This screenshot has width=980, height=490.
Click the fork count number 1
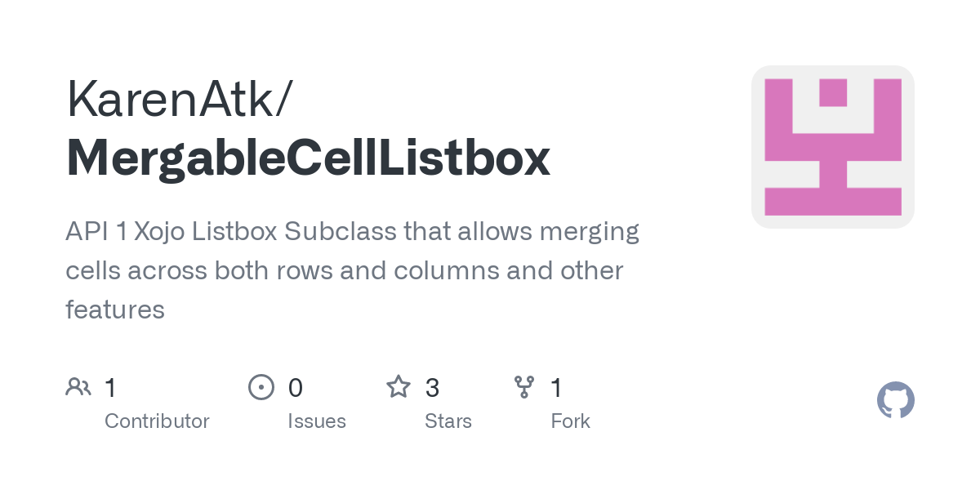point(556,388)
